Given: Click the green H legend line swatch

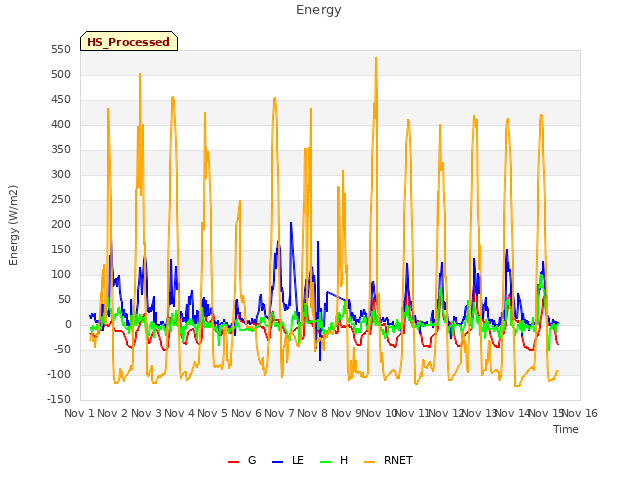Looking at the screenshot, I should (326, 462).
